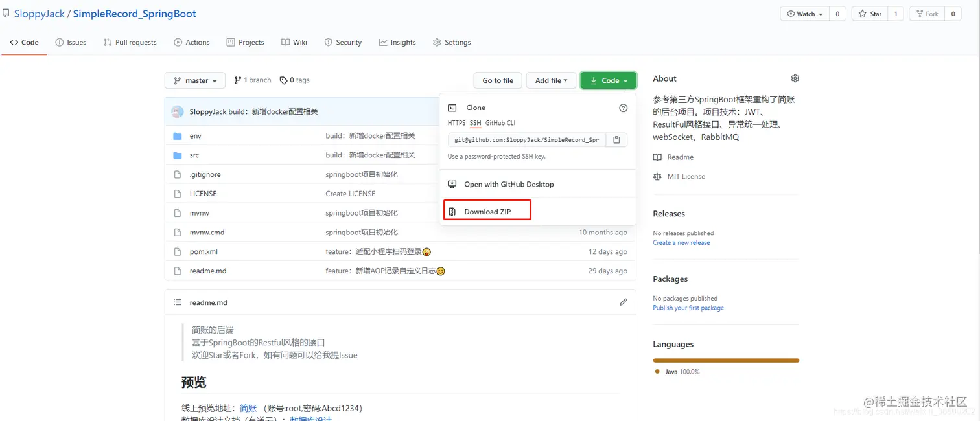Screen dimensions: 980x421
Task: Click Create a new release link
Action: (681, 243)
